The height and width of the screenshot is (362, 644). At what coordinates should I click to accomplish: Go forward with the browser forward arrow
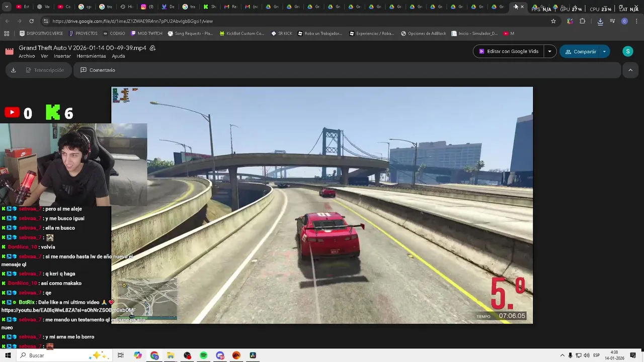pos(19,21)
